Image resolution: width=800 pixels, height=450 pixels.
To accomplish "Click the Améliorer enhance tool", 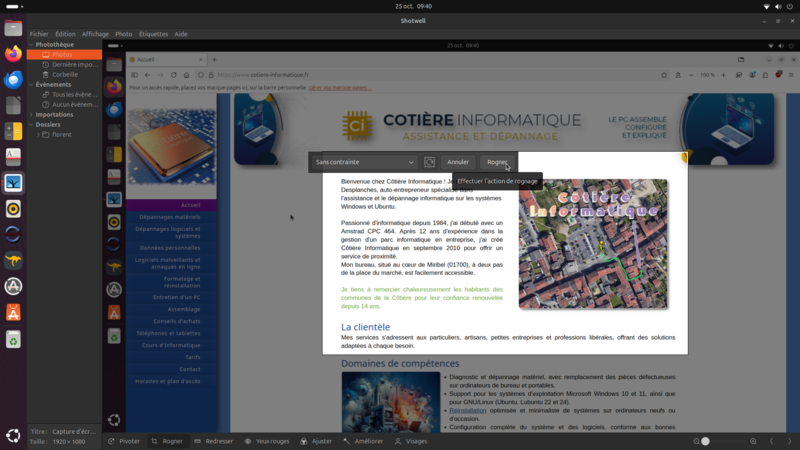I will point(363,441).
